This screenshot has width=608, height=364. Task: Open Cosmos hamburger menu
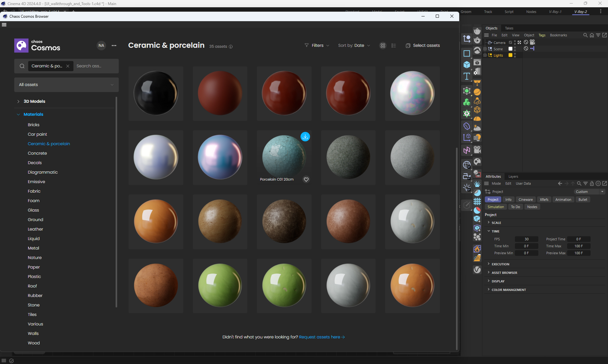click(x=4, y=25)
